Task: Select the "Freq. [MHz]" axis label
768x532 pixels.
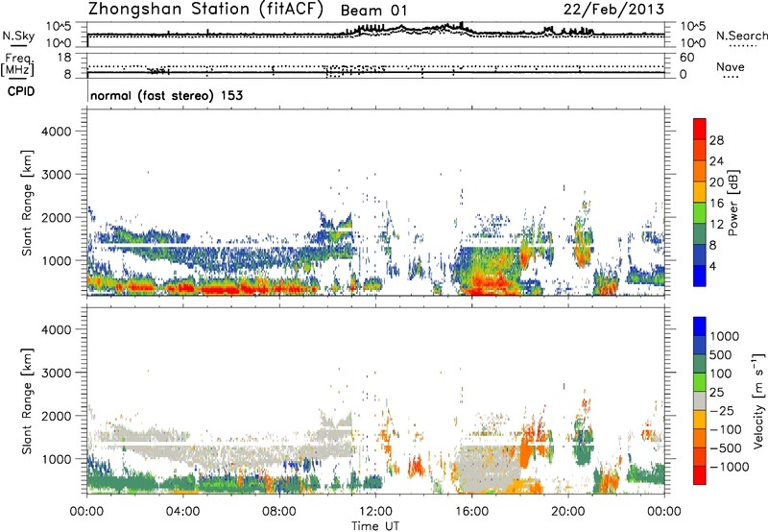Action: pos(18,64)
